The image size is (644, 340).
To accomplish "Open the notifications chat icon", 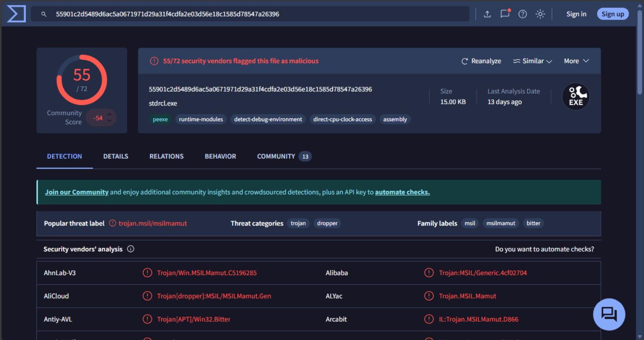I will pyautogui.click(x=505, y=14).
